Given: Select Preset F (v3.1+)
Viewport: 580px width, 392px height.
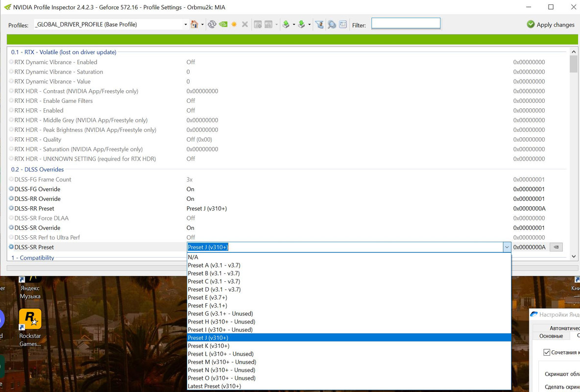Looking at the screenshot, I should [x=349, y=305].
